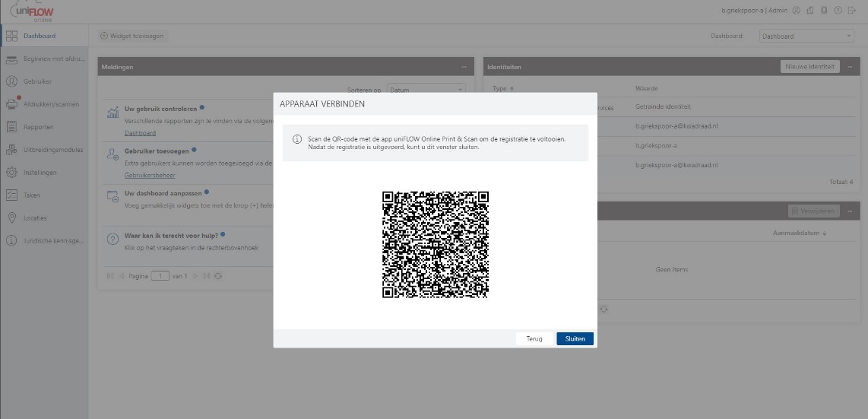Go to next page in Meldingen pager

195,275
